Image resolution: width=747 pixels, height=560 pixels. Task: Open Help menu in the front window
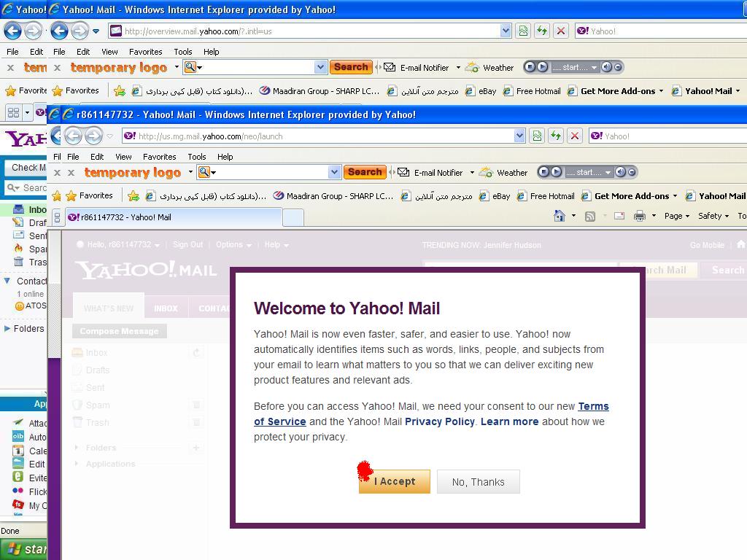225,157
